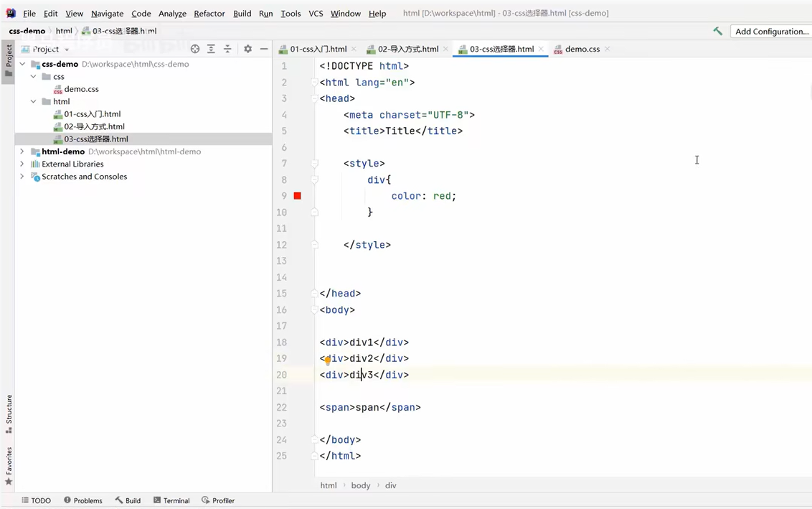Screen dimensions: 812x509
Task: Click the Build project hammer icon
Action: click(718, 31)
